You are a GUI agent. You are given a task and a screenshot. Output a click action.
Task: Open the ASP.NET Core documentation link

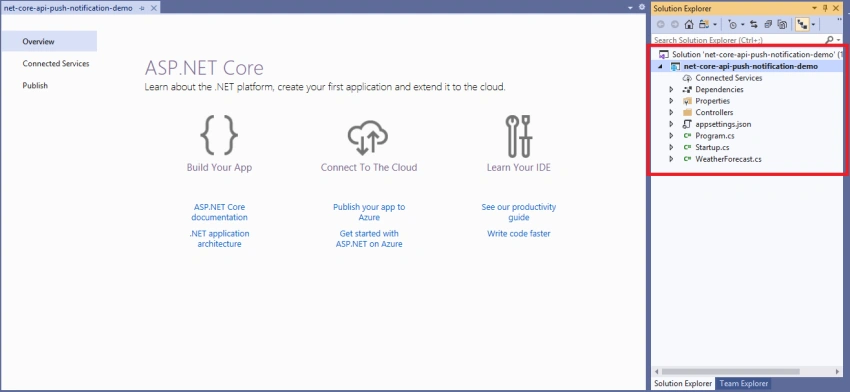click(220, 212)
